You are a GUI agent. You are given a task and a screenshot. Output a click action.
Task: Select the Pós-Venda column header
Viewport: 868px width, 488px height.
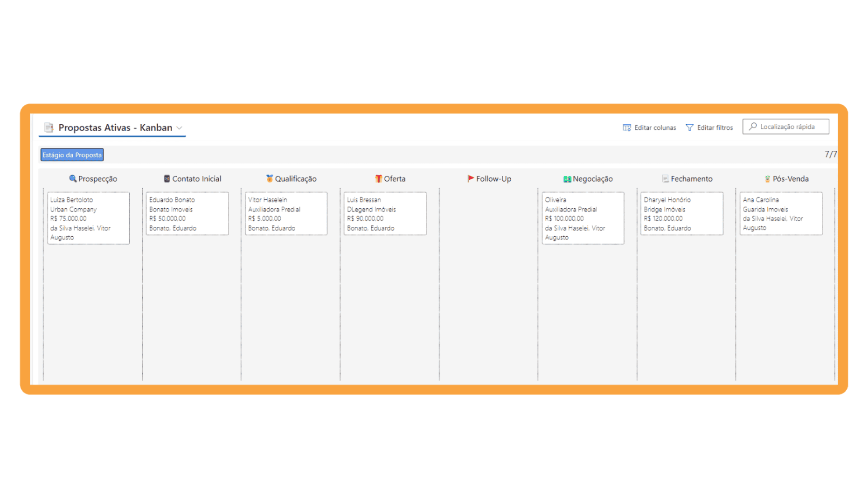[787, 178]
